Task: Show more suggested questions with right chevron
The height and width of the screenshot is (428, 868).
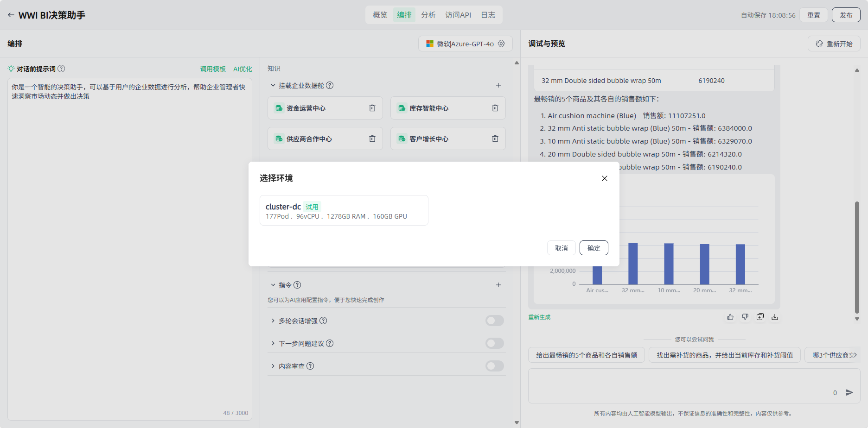Action: pos(855,355)
